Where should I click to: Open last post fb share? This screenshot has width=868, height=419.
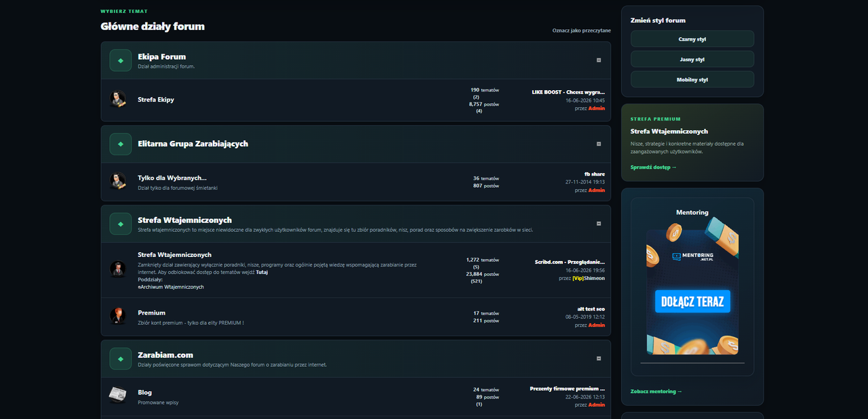tap(595, 174)
